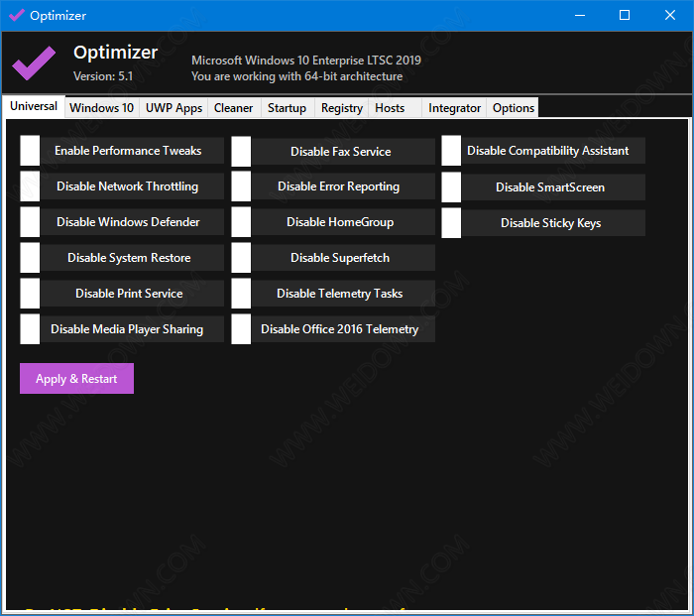Go to the Registry tab
Screen dimensions: 694x616
(x=342, y=108)
